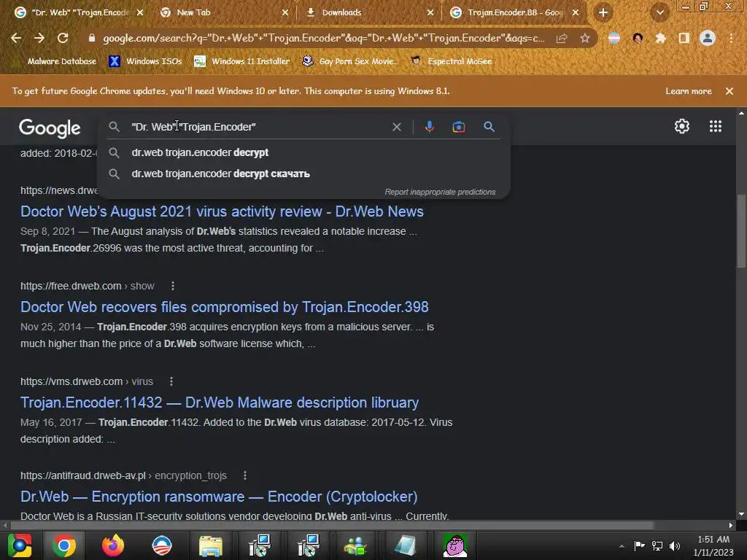Screen dimensions: 747x560
Task: Go back to the previous page
Action: 16,38
